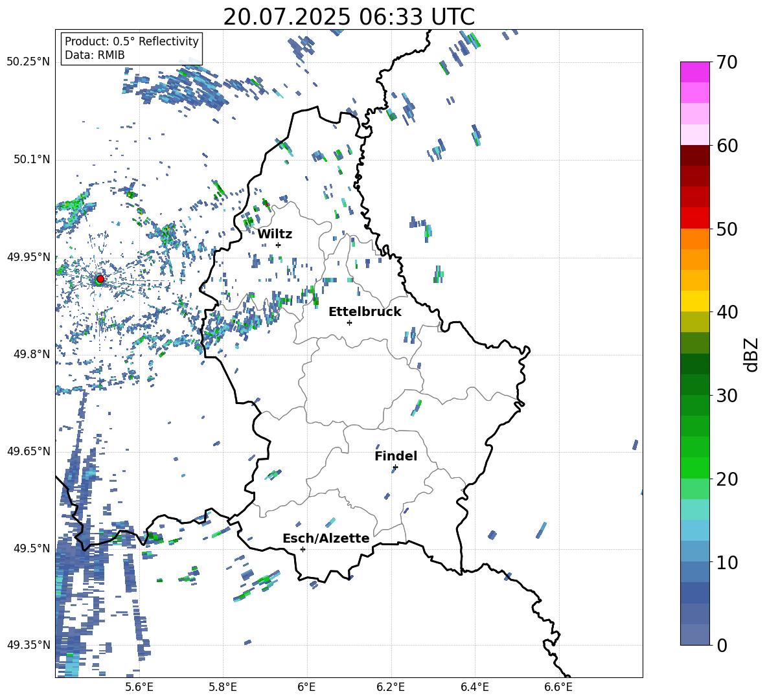Click the latitude label 50.25°N
The height and width of the screenshot is (700, 767).
pos(29,62)
